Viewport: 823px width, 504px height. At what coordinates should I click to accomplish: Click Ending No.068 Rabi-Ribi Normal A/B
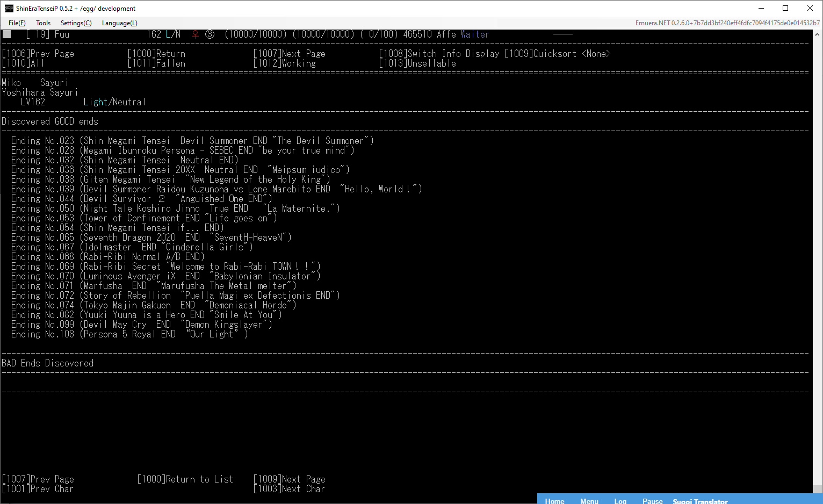(108, 257)
